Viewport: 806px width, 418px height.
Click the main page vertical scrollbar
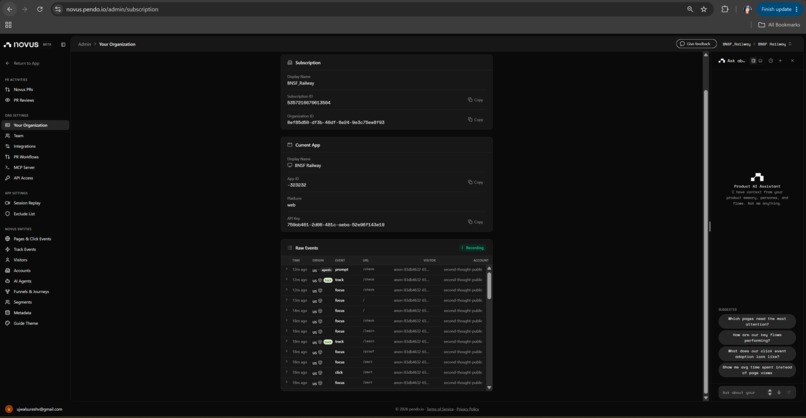click(x=706, y=242)
